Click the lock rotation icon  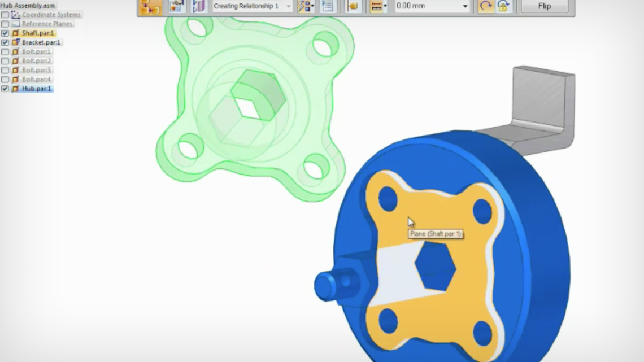[x=504, y=6]
